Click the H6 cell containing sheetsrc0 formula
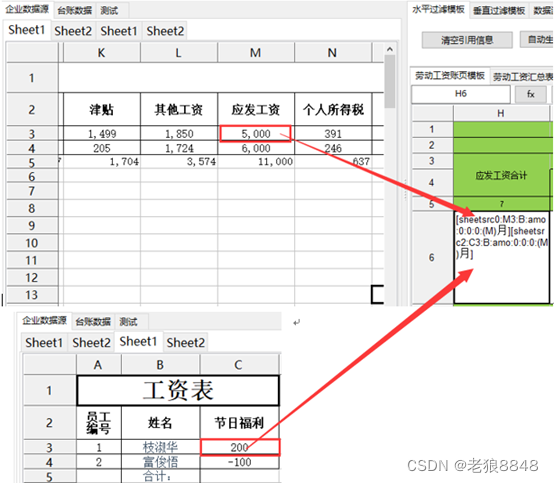 tap(501, 257)
